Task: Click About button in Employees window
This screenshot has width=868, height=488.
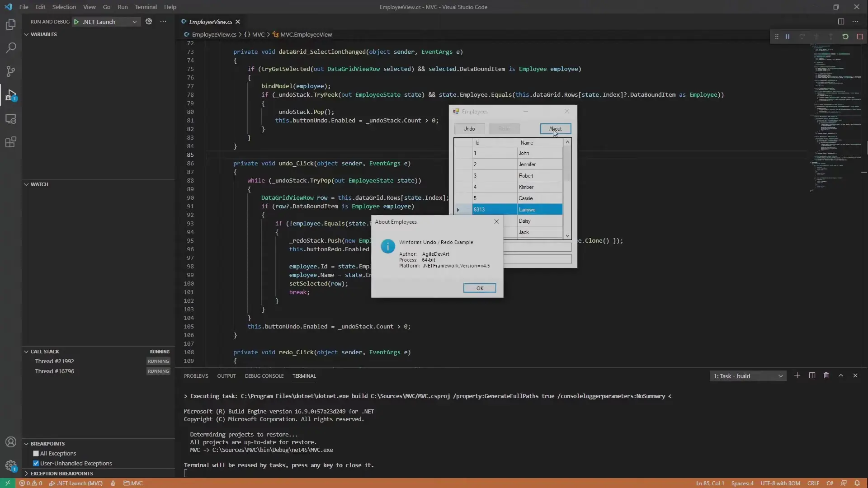Action: click(x=556, y=129)
